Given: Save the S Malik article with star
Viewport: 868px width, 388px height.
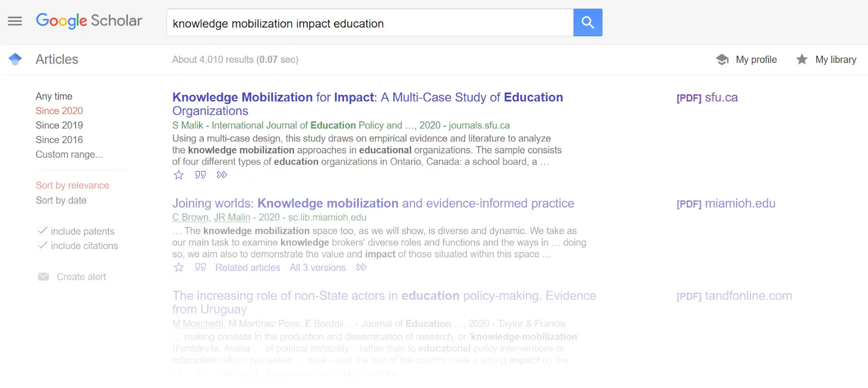Looking at the screenshot, I should (178, 175).
